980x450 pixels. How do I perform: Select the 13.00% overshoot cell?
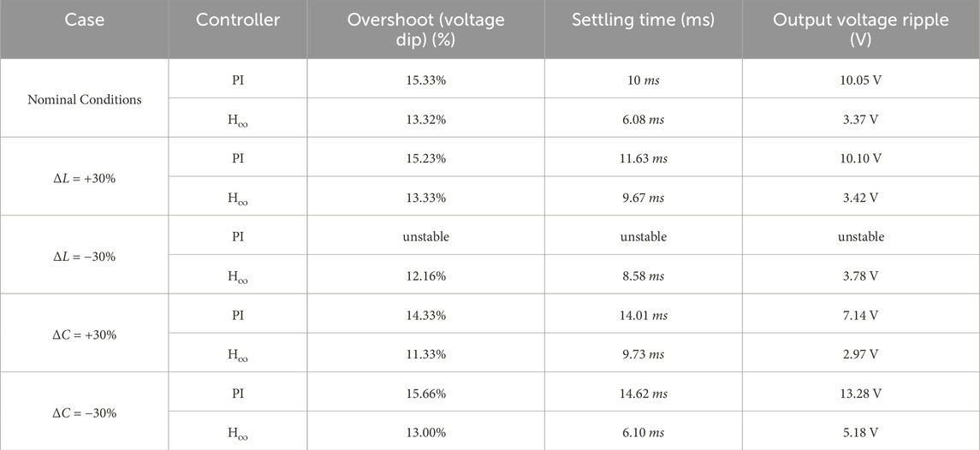tap(425, 433)
